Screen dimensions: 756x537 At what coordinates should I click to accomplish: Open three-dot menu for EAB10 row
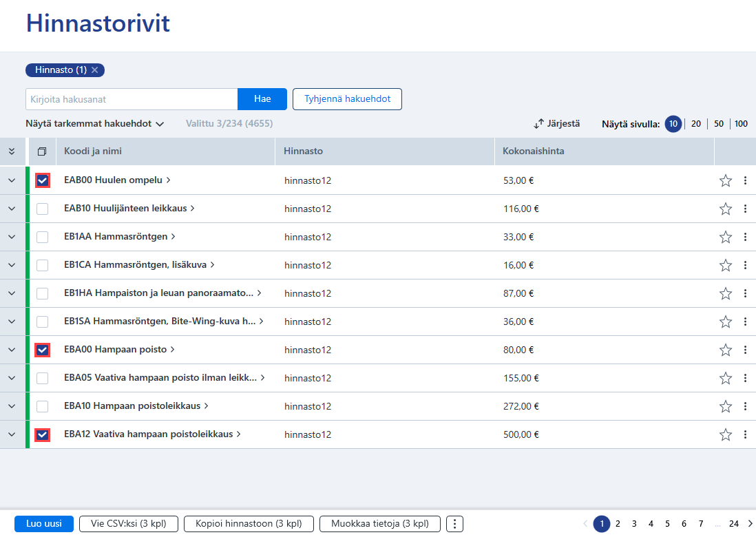(746, 209)
